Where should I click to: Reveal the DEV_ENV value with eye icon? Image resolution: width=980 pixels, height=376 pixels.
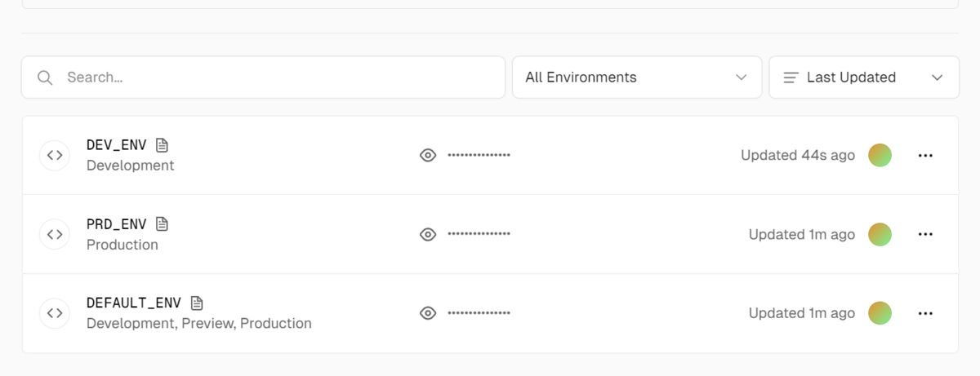coord(428,155)
